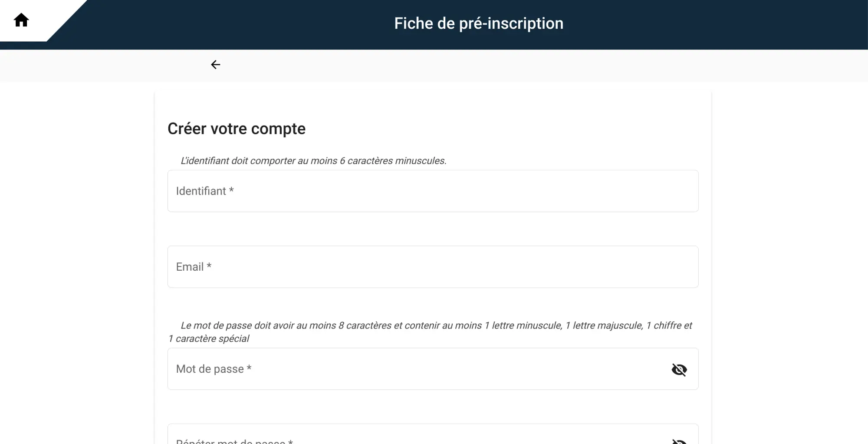Click the password requirements hint text

436,325
